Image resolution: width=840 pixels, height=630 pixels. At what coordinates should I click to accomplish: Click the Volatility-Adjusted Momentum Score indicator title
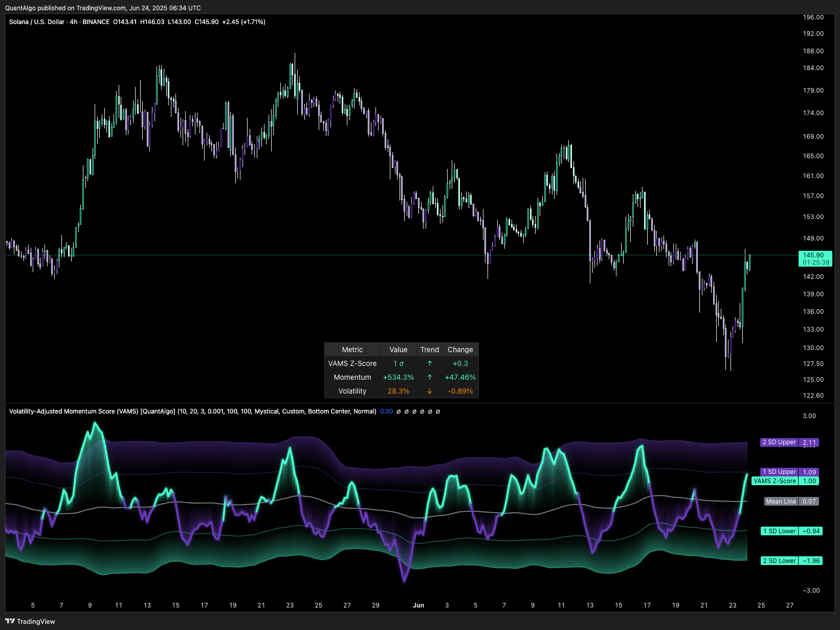tap(193, 411)
